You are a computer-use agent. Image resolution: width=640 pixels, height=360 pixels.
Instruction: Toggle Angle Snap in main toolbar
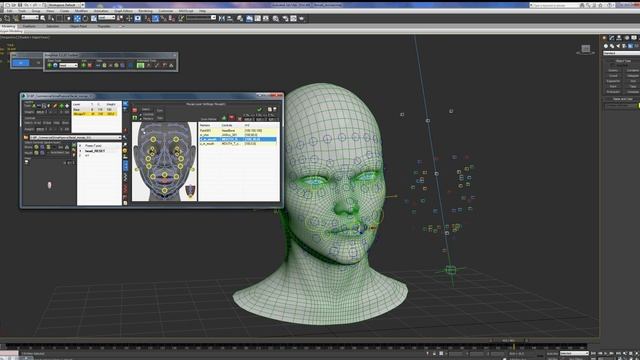155,18
